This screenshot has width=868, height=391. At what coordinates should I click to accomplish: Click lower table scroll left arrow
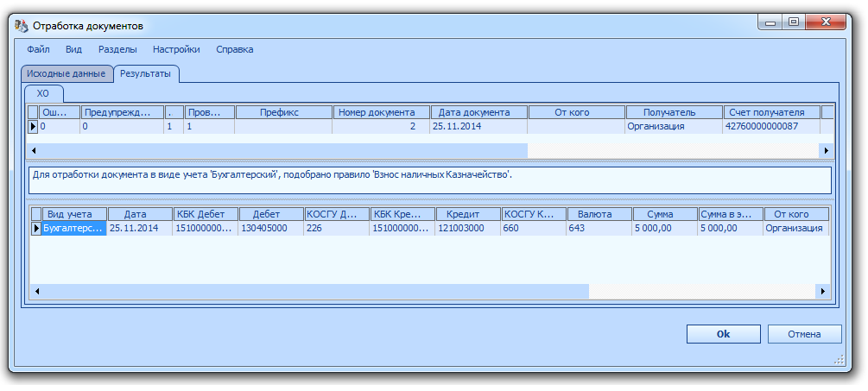(36, 291)
